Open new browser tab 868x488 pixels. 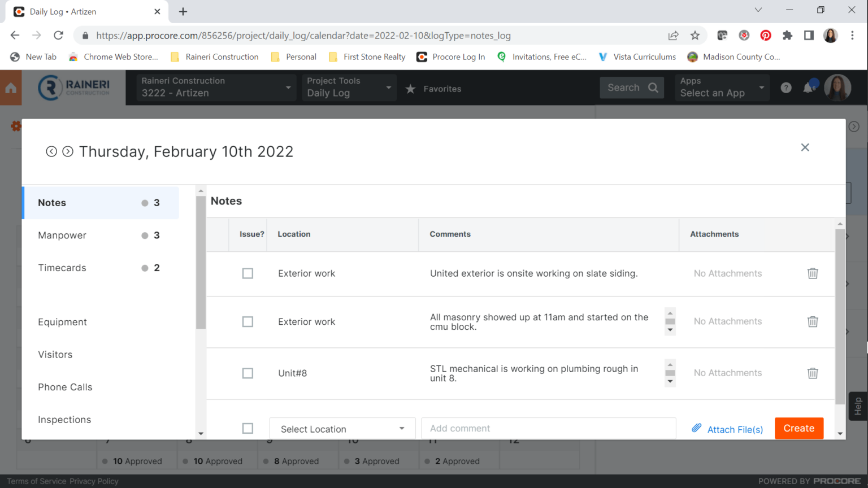[x=183, y=11]
